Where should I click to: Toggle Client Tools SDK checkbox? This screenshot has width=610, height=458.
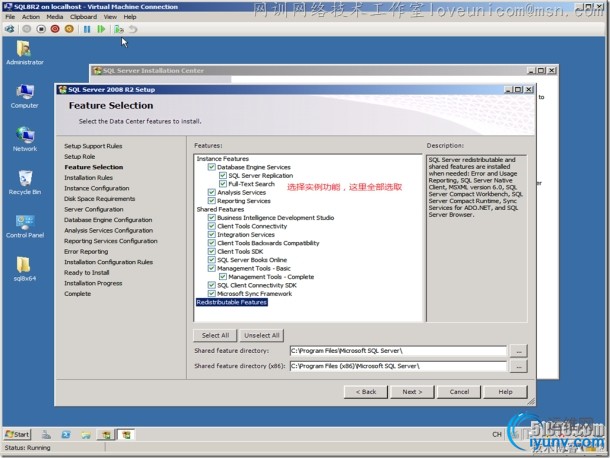(x=212, y=251)
